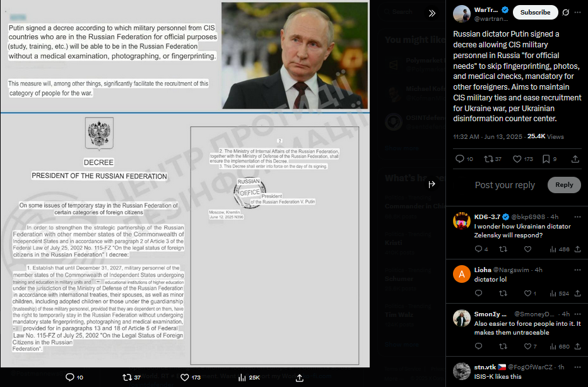Image resolution: width=588 pixels, height=387 pixels.
Task: Open more options on Lioha reply
Action: coord(577,270)
